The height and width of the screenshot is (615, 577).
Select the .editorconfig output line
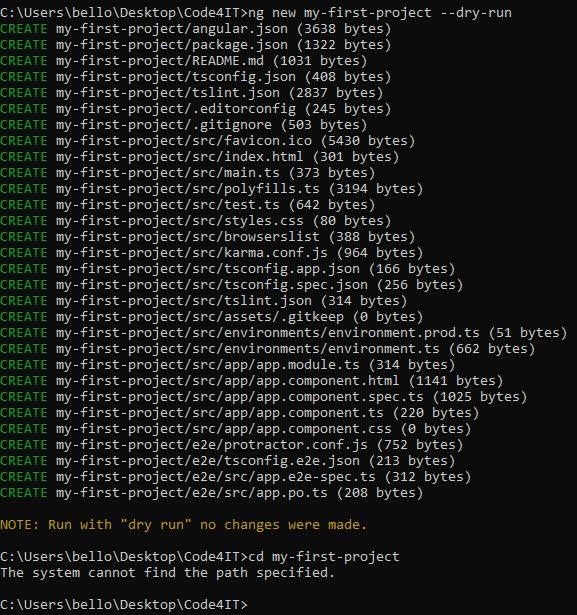click(x=195, y=109)
